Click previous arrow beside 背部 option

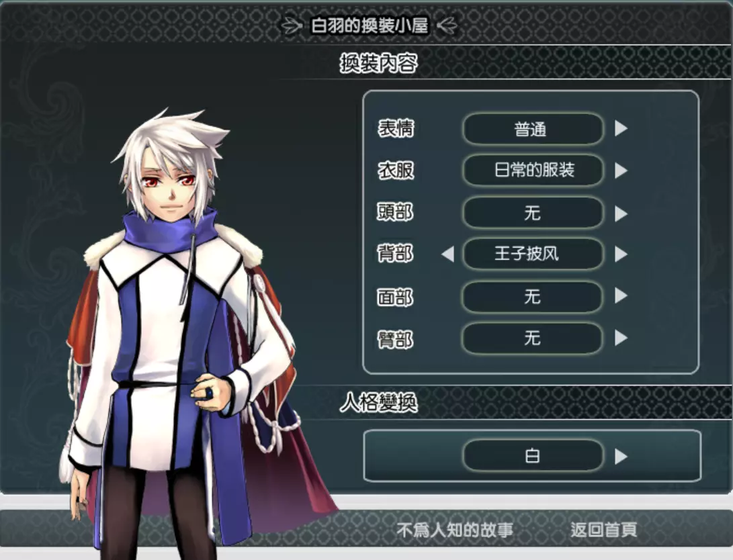pyautogui.click(x=448, y=254)
